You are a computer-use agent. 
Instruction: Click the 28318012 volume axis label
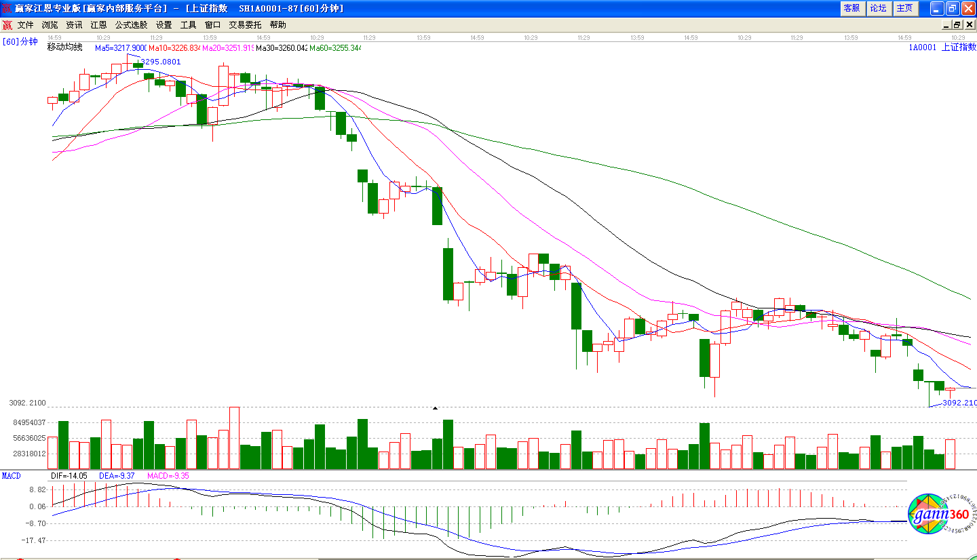pos(29,454)
